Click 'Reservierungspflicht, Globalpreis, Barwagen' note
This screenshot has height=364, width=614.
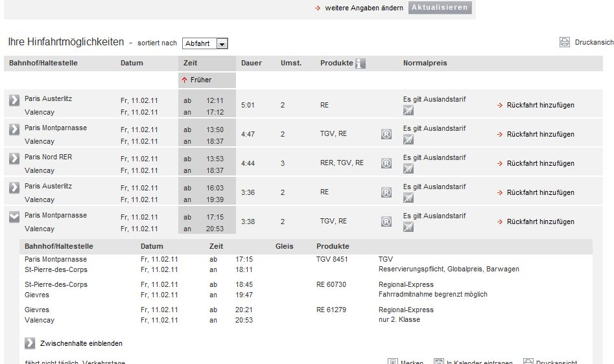pos(449,269)
